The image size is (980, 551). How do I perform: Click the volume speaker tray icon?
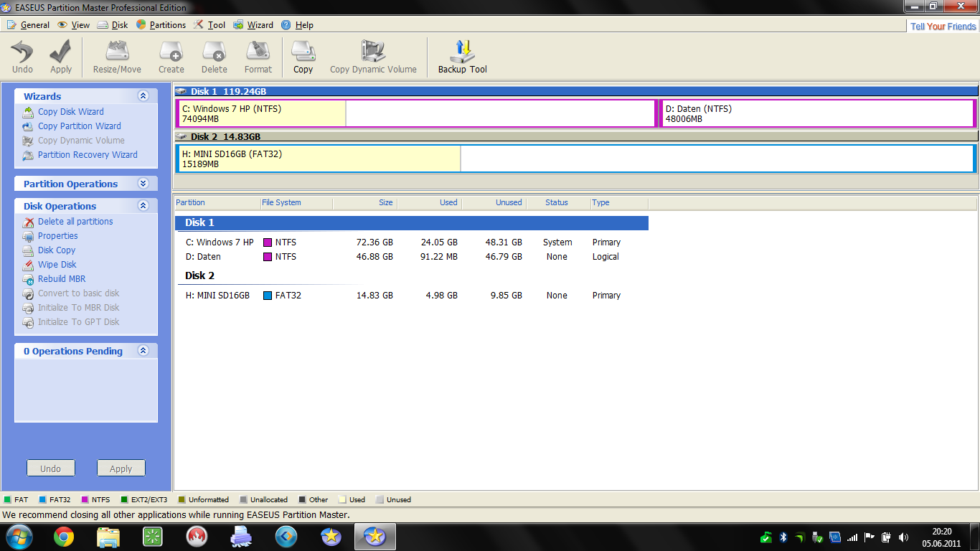(903, 537)
